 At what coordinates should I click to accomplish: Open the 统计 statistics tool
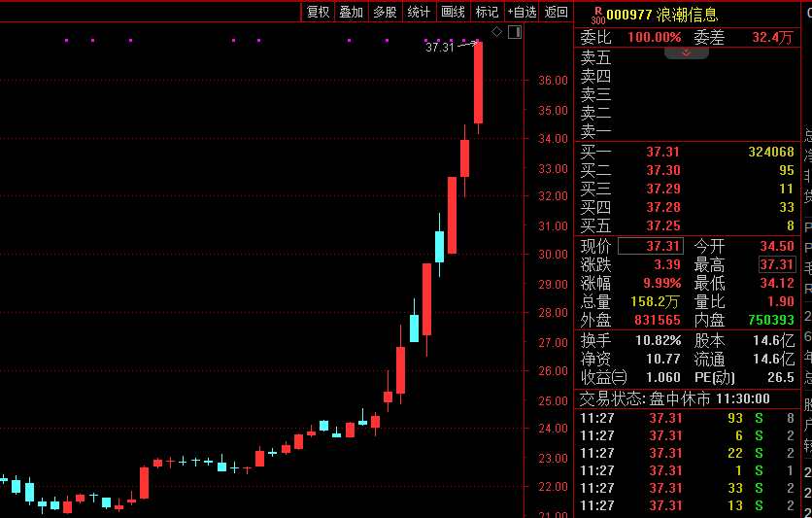tap(419, 12)
